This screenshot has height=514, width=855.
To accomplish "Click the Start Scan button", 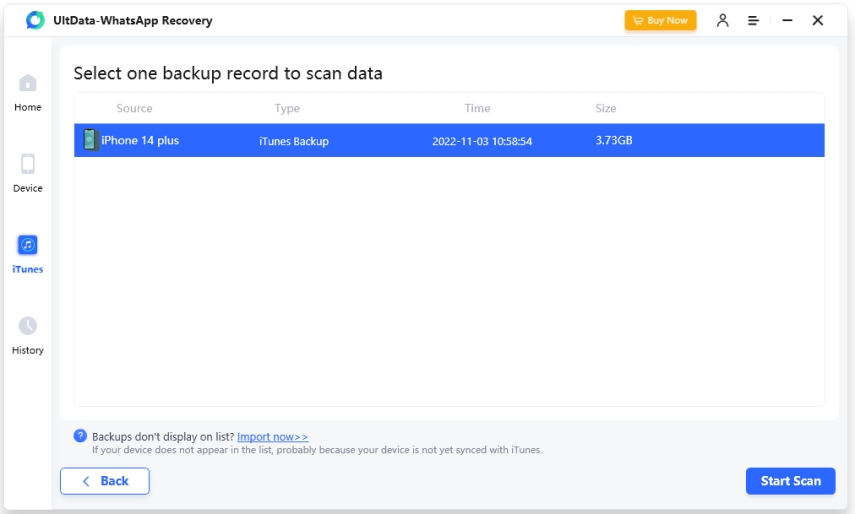I will pos(790,481).
